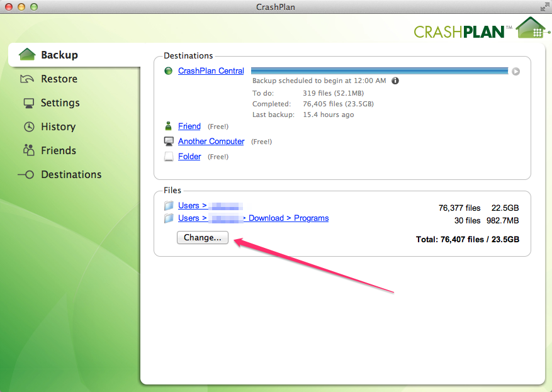Click 'Total: 76,407 files / 23.5GB' text
The image size is (552, 392).
468,240
